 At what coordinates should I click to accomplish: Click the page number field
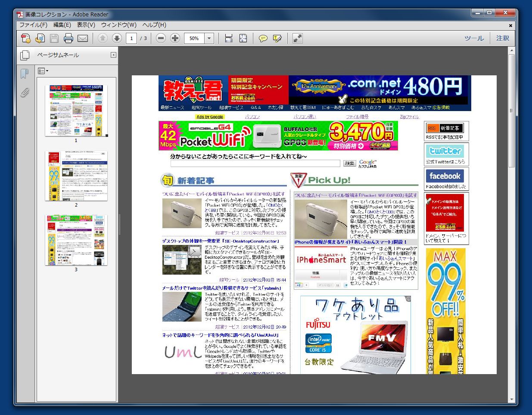(131, 38)
